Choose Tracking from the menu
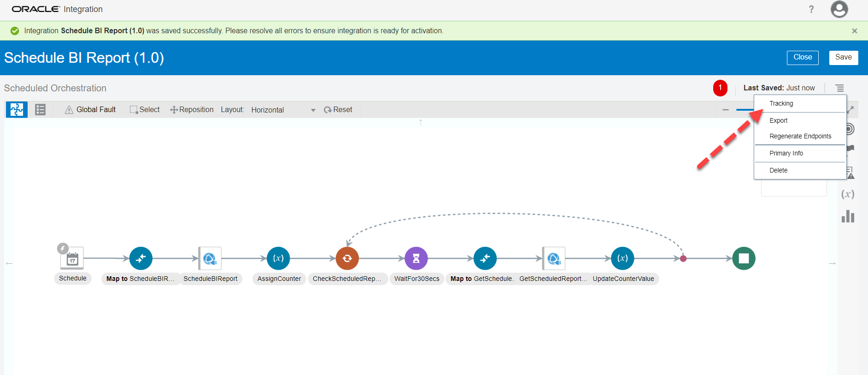Viewport: 868px width, 375px height. pyautogui.click(x=781, y=104)
